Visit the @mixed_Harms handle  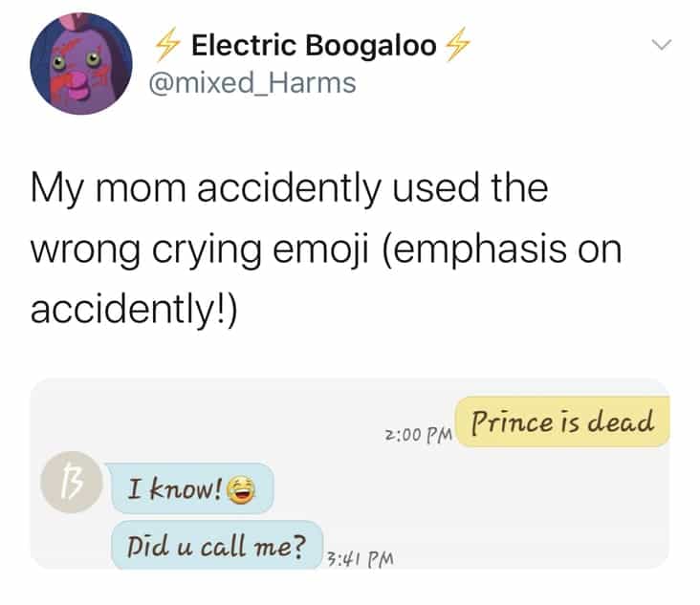(x=254, y=84)
